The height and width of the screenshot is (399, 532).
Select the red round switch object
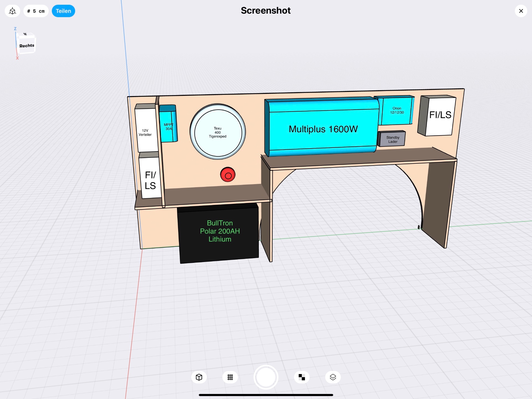pos(228,175)
